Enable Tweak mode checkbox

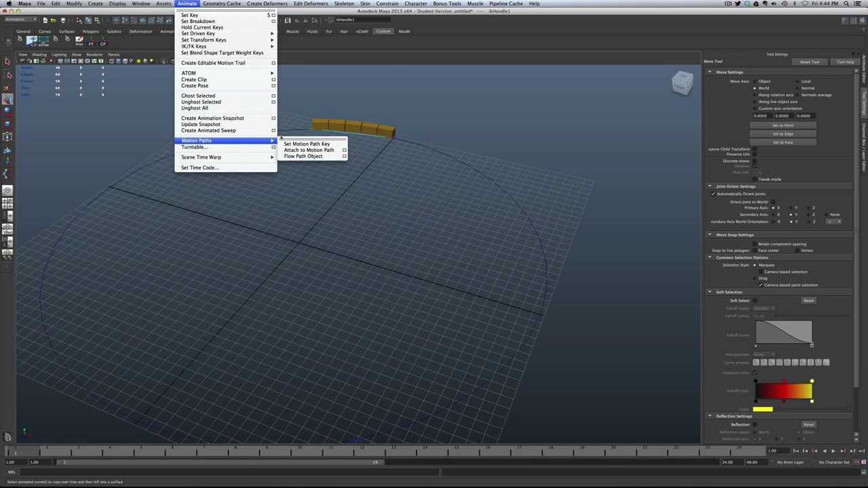click(754, 180)
